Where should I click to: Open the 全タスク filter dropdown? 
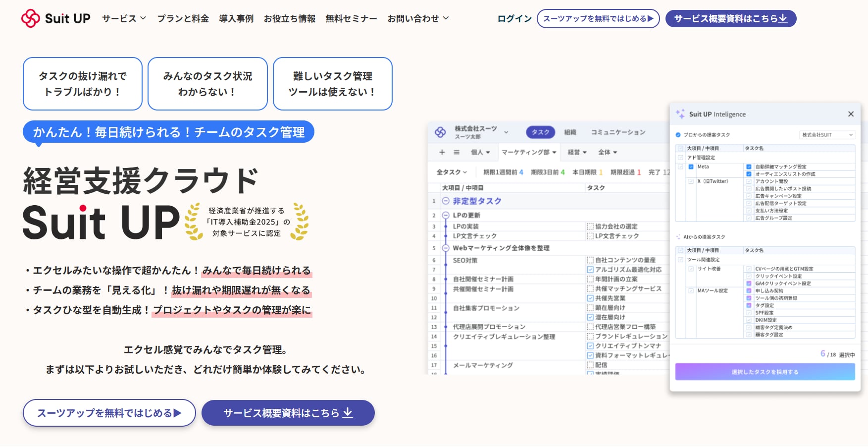click(452, 172)
